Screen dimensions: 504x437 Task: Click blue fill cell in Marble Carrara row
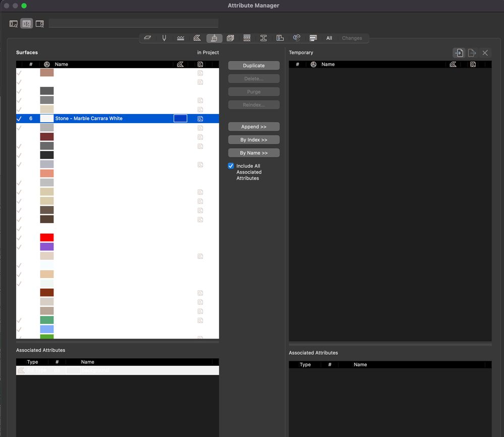(180, 119)
